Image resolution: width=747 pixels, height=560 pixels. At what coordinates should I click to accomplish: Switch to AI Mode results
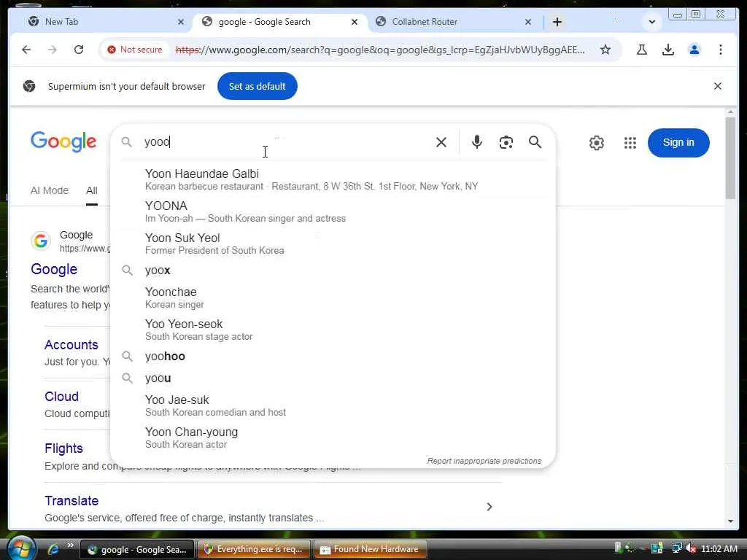(50, 190)
